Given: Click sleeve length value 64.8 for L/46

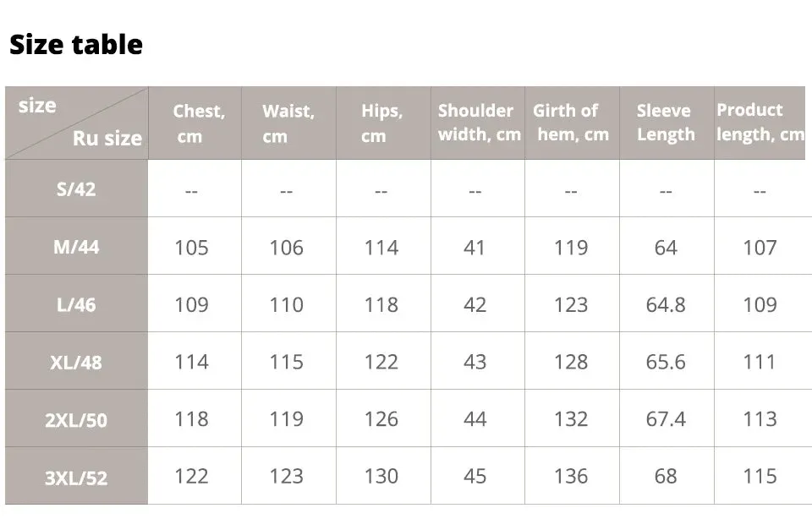Looking at the screenshot, I should pyautogui.click(x=666, y=305).
